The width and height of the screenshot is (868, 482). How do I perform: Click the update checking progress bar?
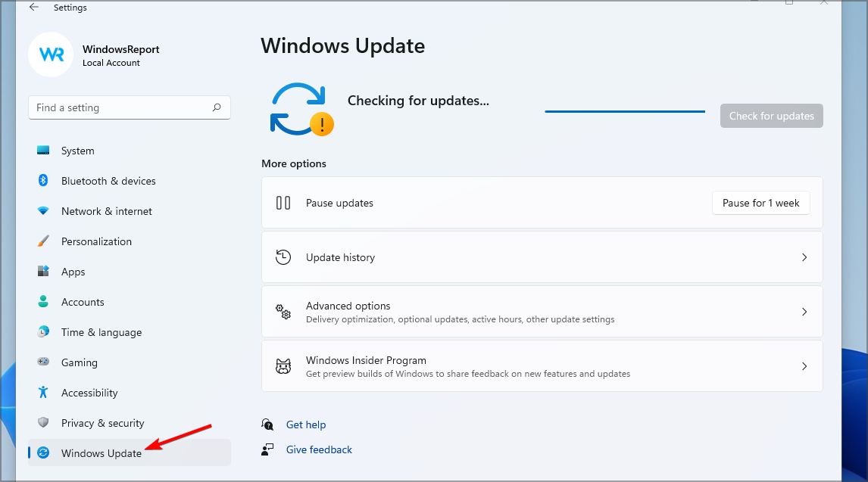pyautogui.click(x=624, y=111)
